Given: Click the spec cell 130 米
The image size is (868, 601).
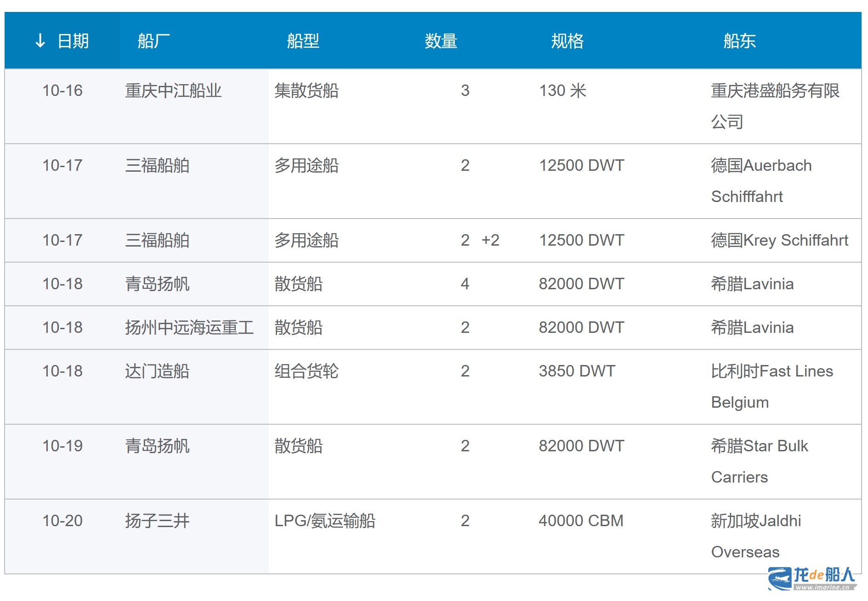Looking at the screenshot, I should coord(562,90).
